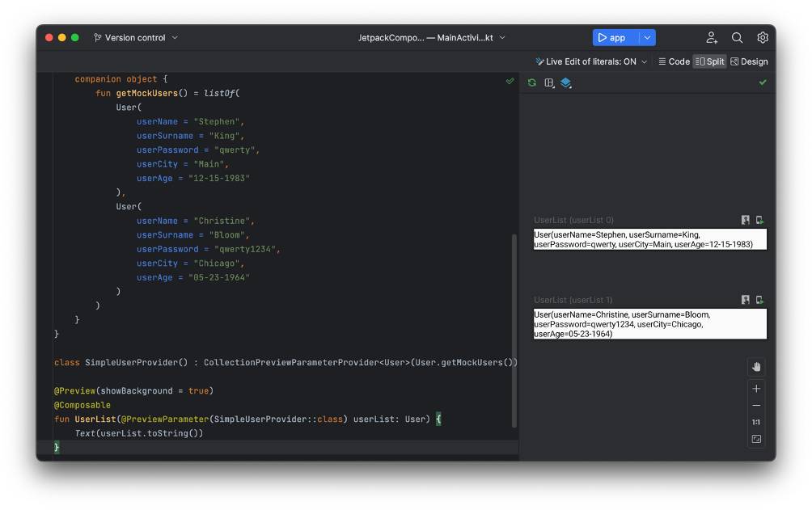
Task: Expand the Version control dropdown
Action: (x=135, y=38)
